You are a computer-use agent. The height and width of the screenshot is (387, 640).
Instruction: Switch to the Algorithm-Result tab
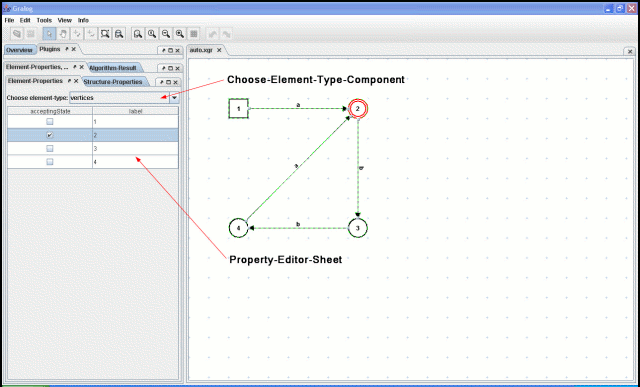113,68
